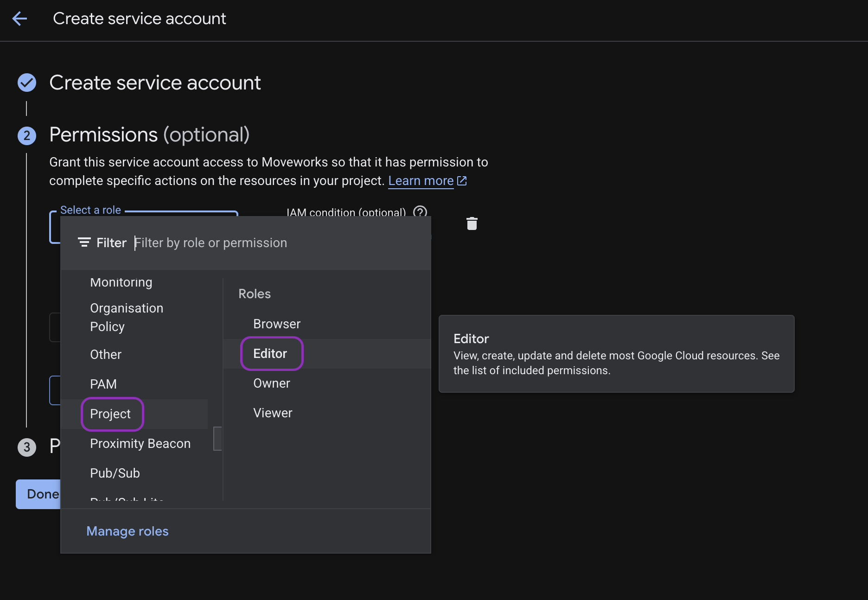This screenshot has height=600, width=868.
Task: Choose the Editor role
Action: click(270, 353)
